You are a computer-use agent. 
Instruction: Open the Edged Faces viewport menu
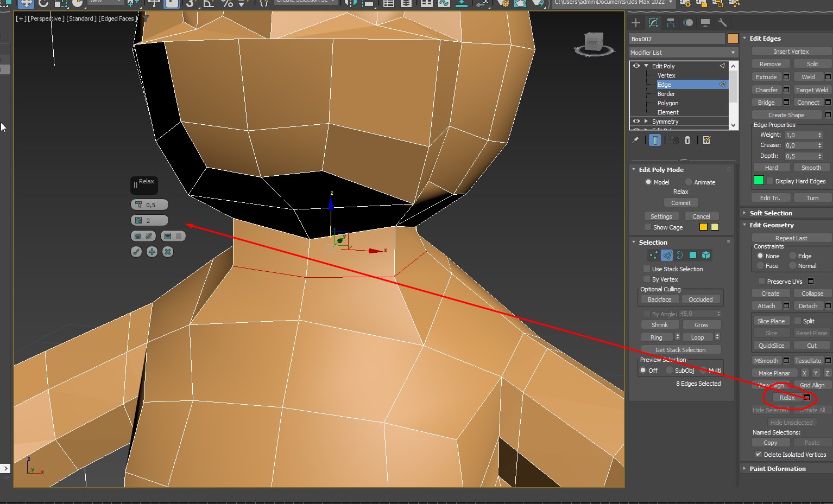click(x=117, y=18)
